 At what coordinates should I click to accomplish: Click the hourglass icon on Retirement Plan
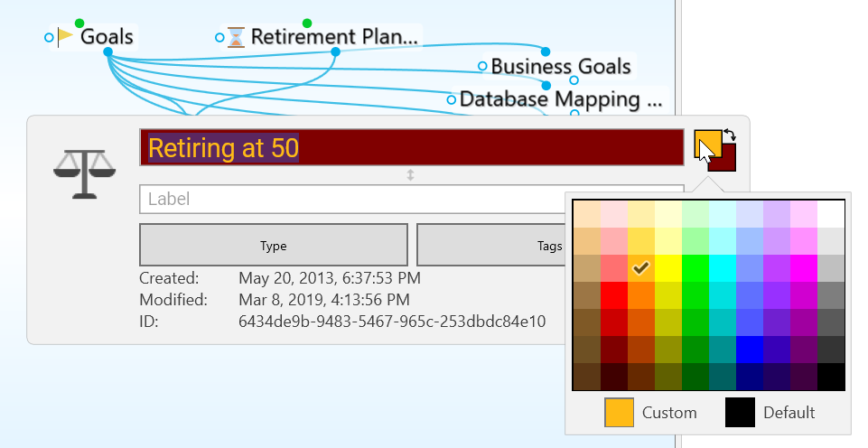click(236, 37)
